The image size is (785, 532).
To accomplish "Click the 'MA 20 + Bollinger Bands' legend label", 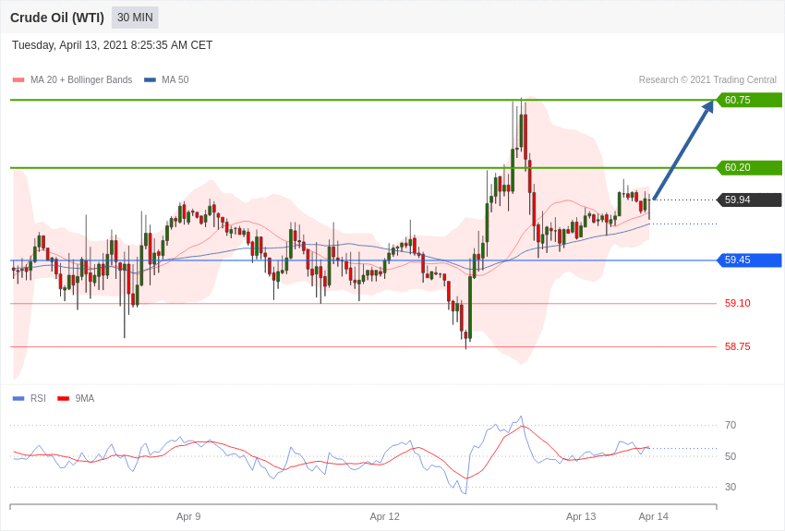I will (81, 79).
